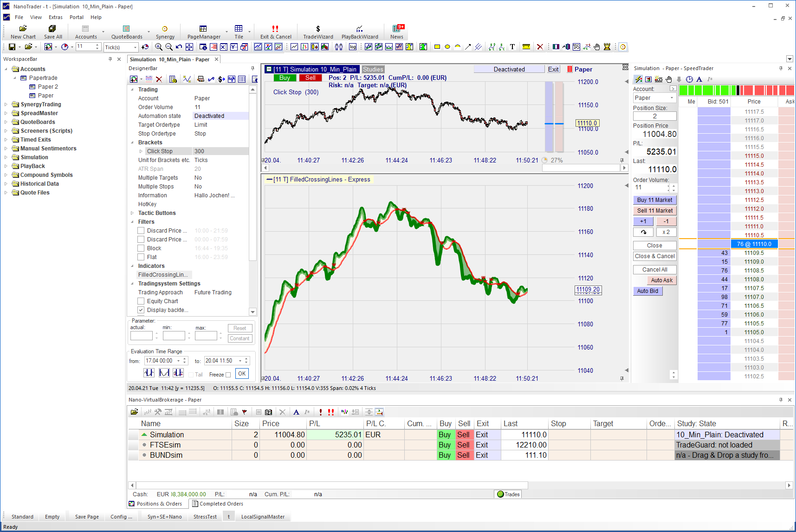The height and width of the screenshot is (532, 796).
Task: Open the Account dropdown showing Paper
Action: 654,98
